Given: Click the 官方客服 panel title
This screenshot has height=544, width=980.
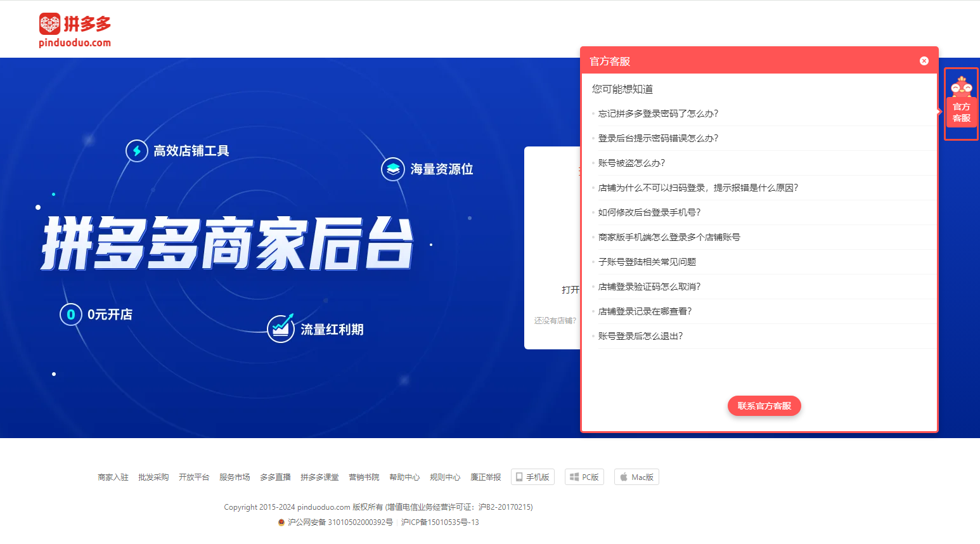Looking at the screenshot, I should (x=610, y=62).
